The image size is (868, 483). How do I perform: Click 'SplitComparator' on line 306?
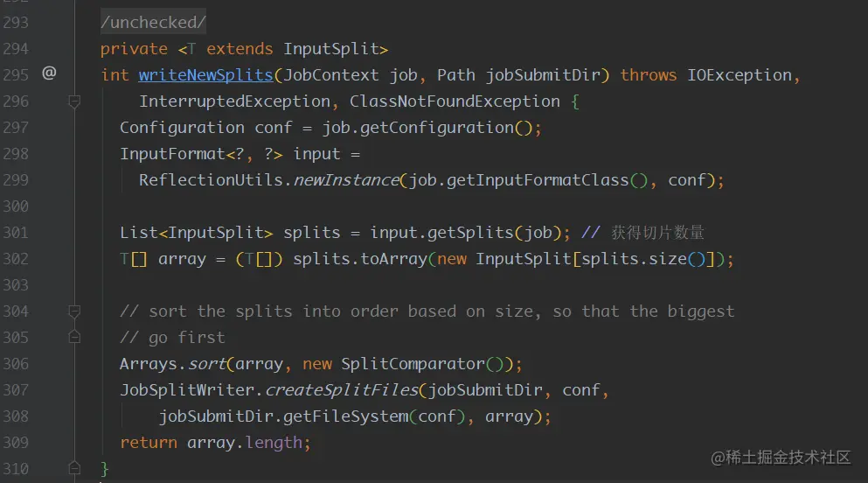click(x=413, y=364)
